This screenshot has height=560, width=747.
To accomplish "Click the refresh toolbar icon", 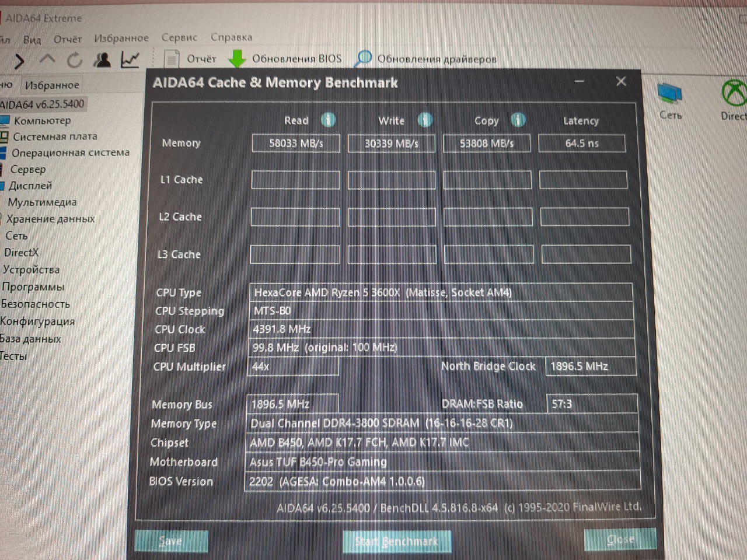I will click(x=75, y=60).
